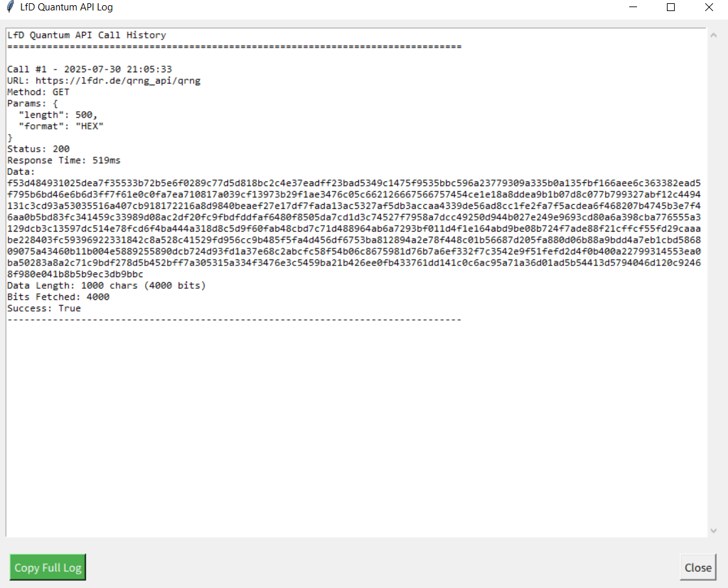Click the first line of hex data
The image size is (728, 588).
click(x=354, y=183)
